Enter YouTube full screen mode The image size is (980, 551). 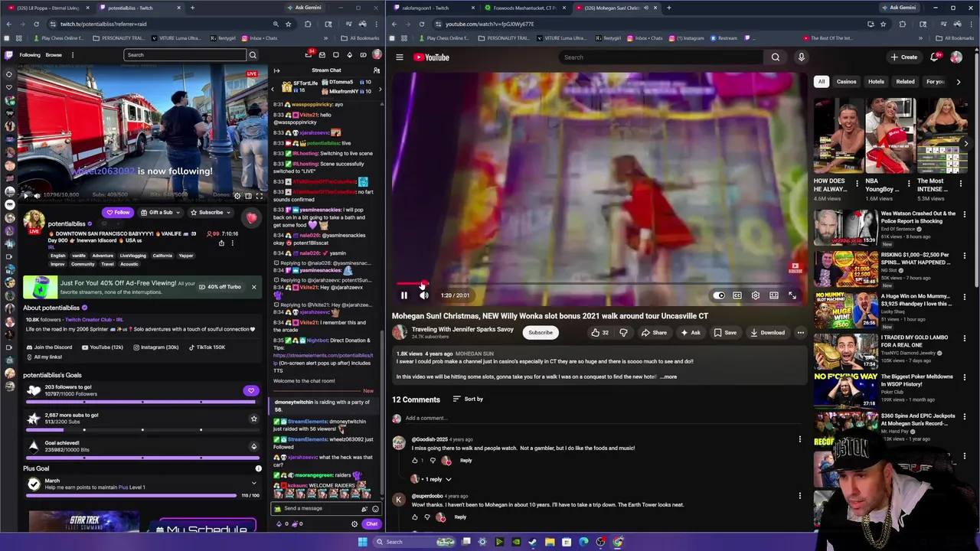792,295
